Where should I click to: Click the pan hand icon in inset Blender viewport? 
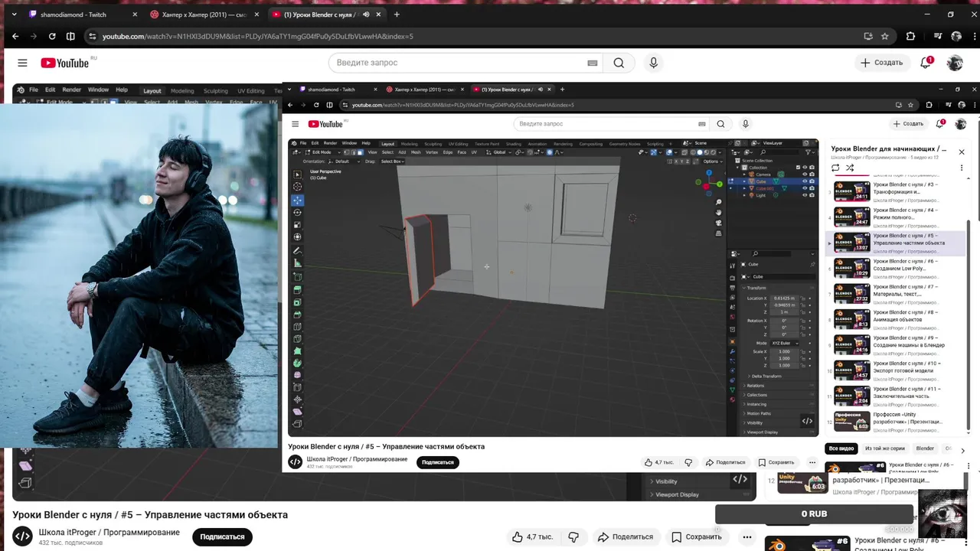coord(718,212)
